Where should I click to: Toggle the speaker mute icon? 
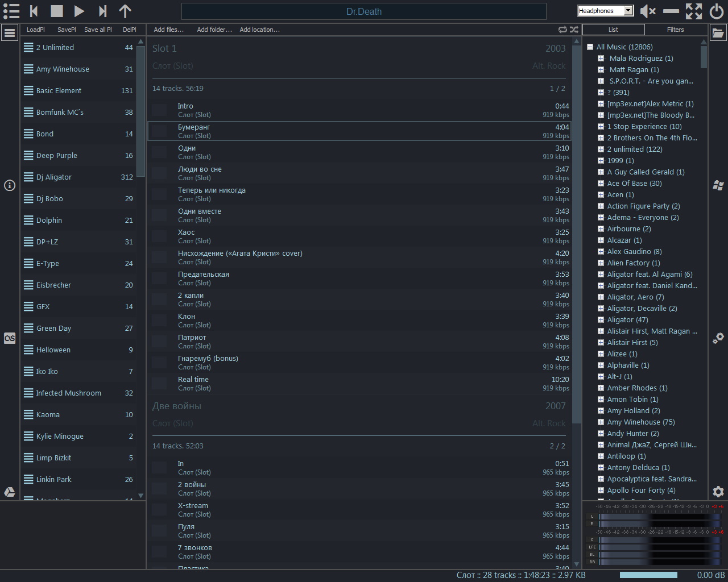point(647,11)
